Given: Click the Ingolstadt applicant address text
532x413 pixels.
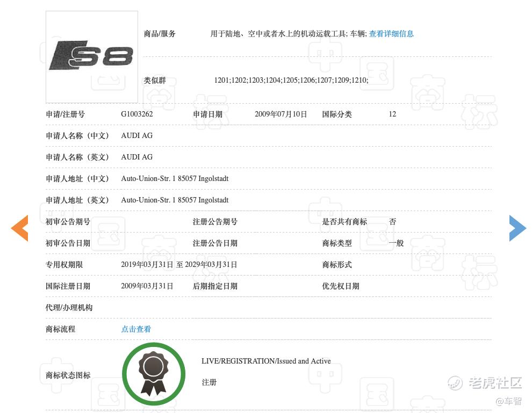Looking at the screenshot, I should click(x=175, y=179).
